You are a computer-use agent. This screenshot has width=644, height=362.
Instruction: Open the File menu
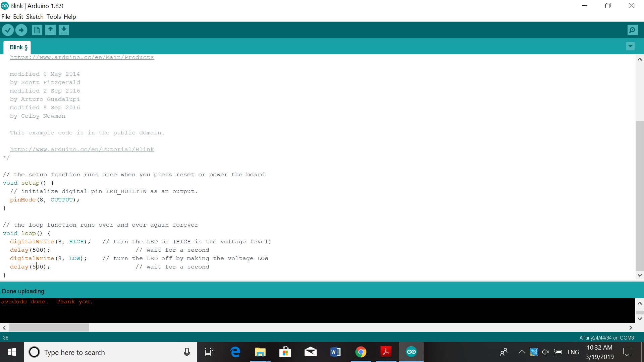pos(6,17)
